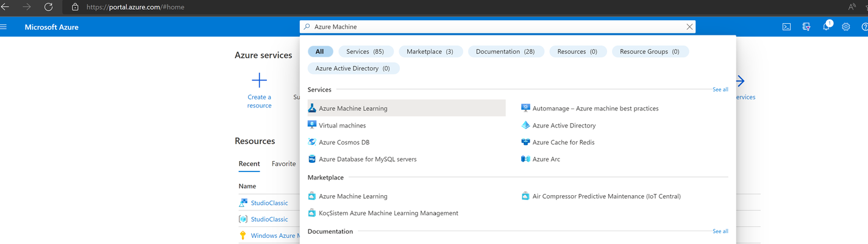Click See all next to Documentation
The width and height of the screenshot is (868, 244).
point(720,232)
